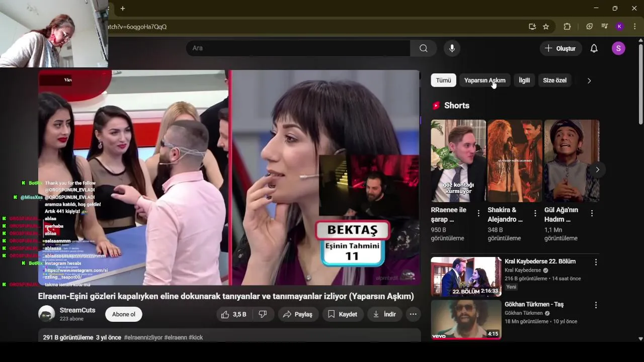
Task: Download video using İndir button
Action: coord(384,314)
